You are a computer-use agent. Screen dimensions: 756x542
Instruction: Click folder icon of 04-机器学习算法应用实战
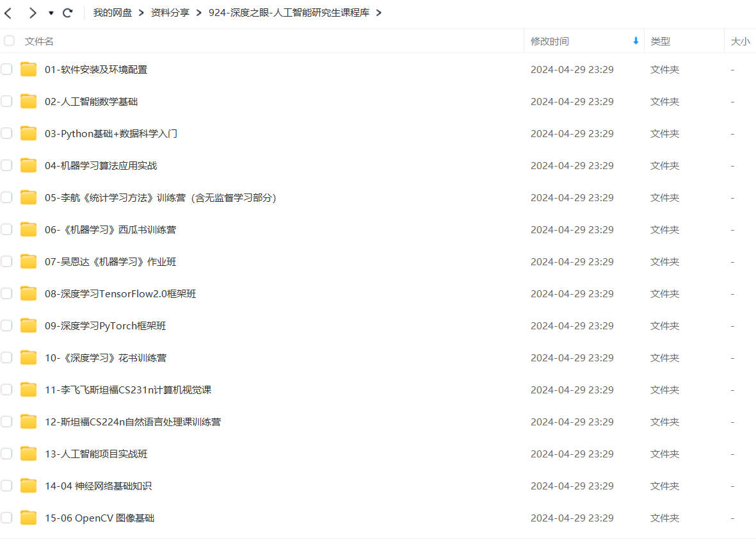pos(28,165)
